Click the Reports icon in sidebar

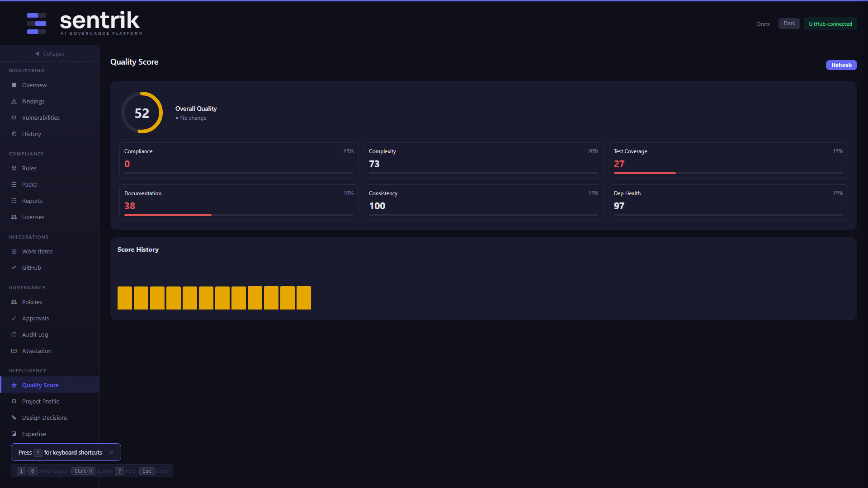tap(14, 201)
